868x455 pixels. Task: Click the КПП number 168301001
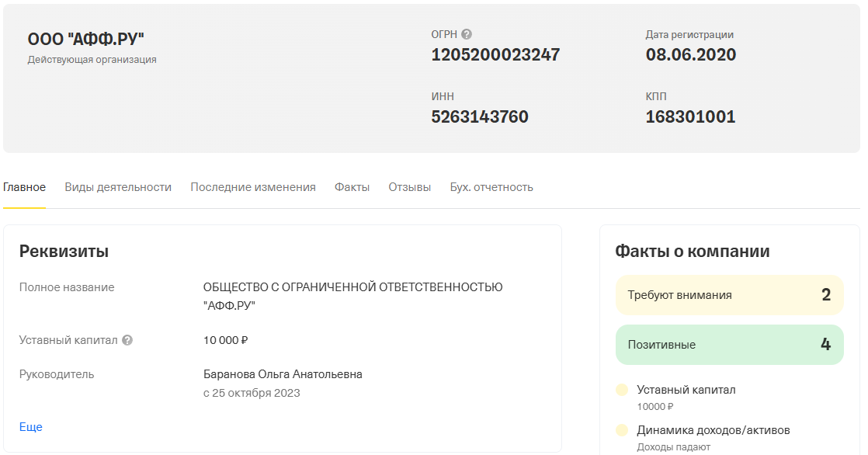click(690, 117)
